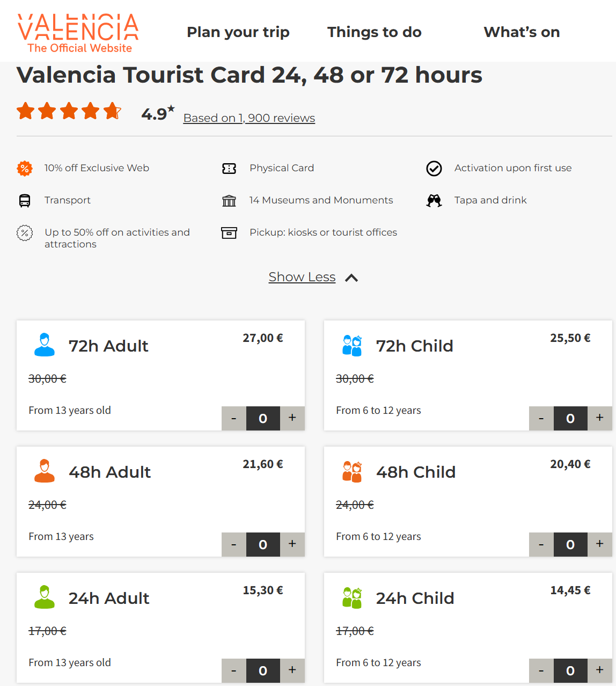Image resolution: width=616 pixels, height=686 pixels.
Task: Open the What's on menu
Action: click(522, 32)
